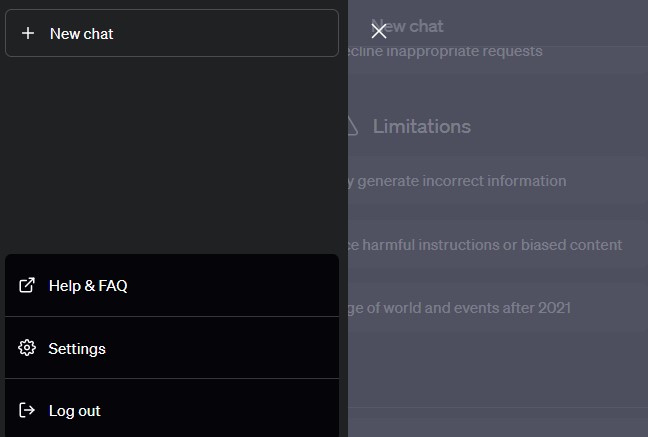Viewport: 648px width, 437px height.
Task: Start a conversation with the New chat button
Action: [172, 33]
